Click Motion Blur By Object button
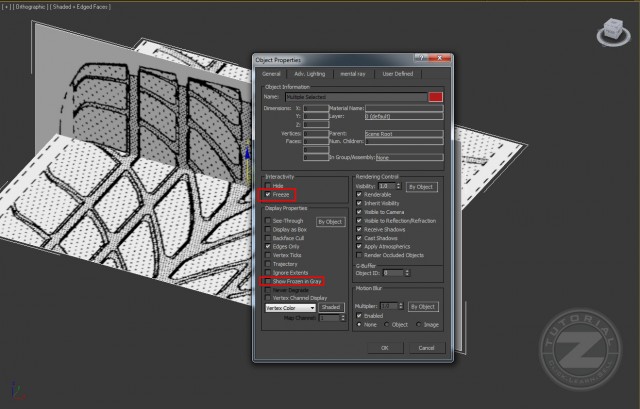 pos(423,307)
